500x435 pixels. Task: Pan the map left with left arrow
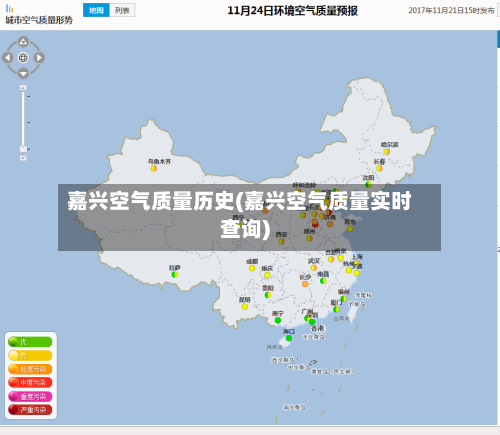(8, 57)
